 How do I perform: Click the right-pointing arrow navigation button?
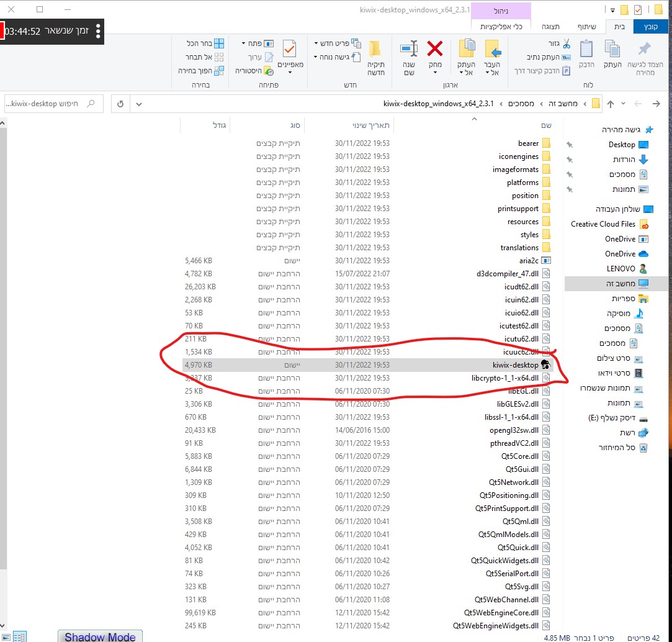(656, 104)
